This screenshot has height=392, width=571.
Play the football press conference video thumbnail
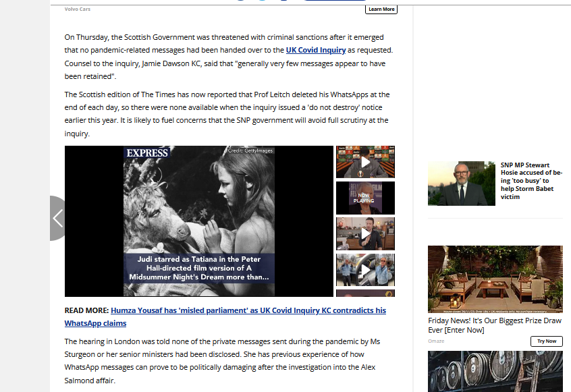coord(365,162)
